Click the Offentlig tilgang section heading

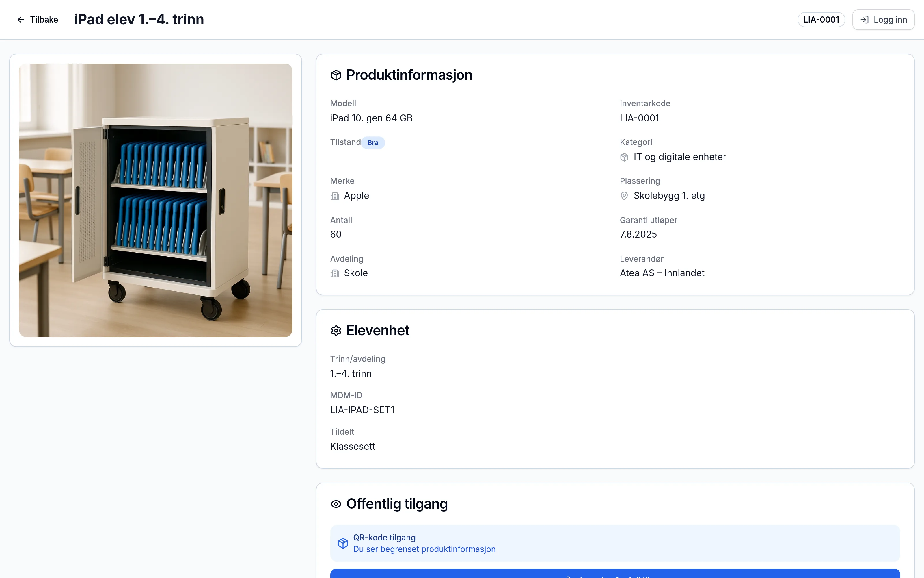397,504
